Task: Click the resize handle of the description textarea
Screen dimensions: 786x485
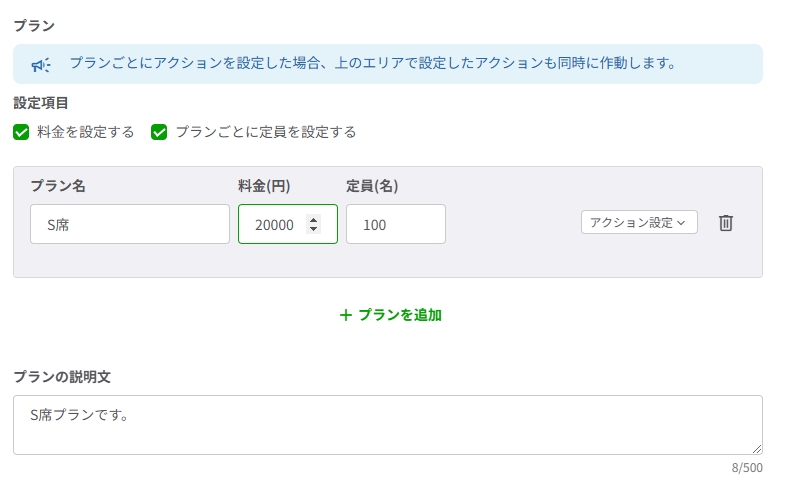Action: click(757, 449)
